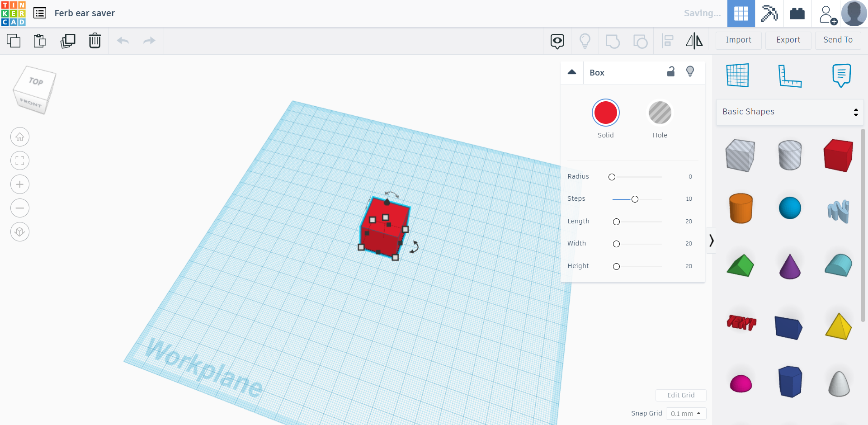Ungroup shapes icon
Viewport: 868px width, 425px height.
[x=640, y=41]
